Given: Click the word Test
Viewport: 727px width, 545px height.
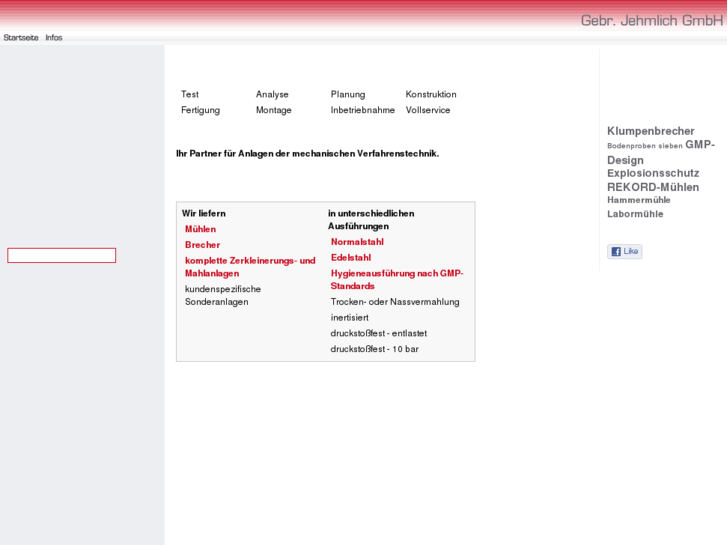Looking at the screenshot, I should [x=190, y=95].
